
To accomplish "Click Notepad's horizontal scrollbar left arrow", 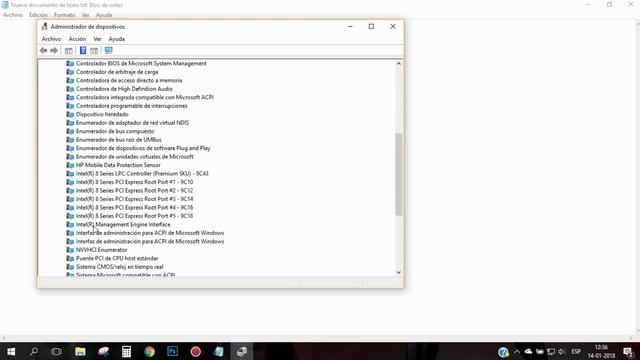I will [x=3, y=338].
